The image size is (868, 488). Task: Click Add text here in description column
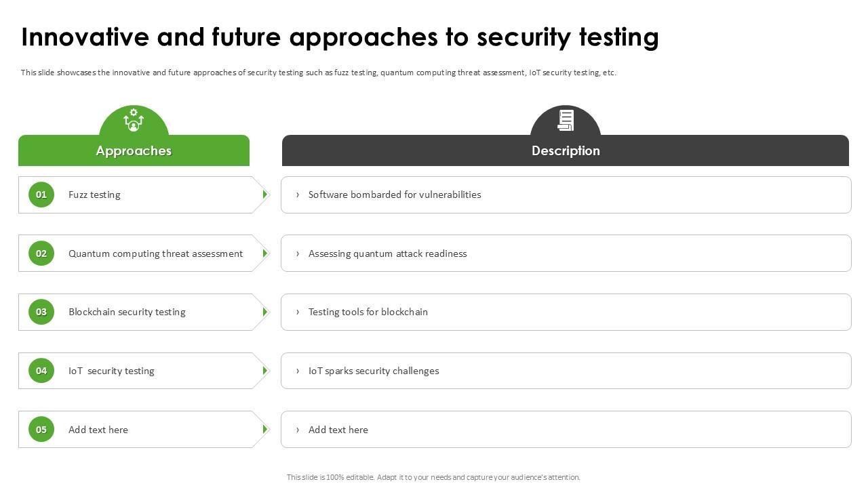click(338, 430)
